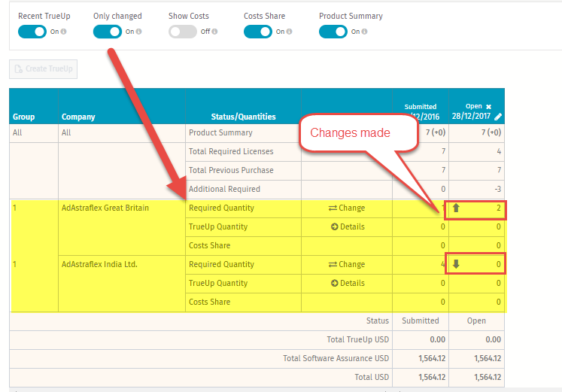Screen dimensions: 562x392
Task: Turn off the Only changed switch
Action: (x=108, y=32)
